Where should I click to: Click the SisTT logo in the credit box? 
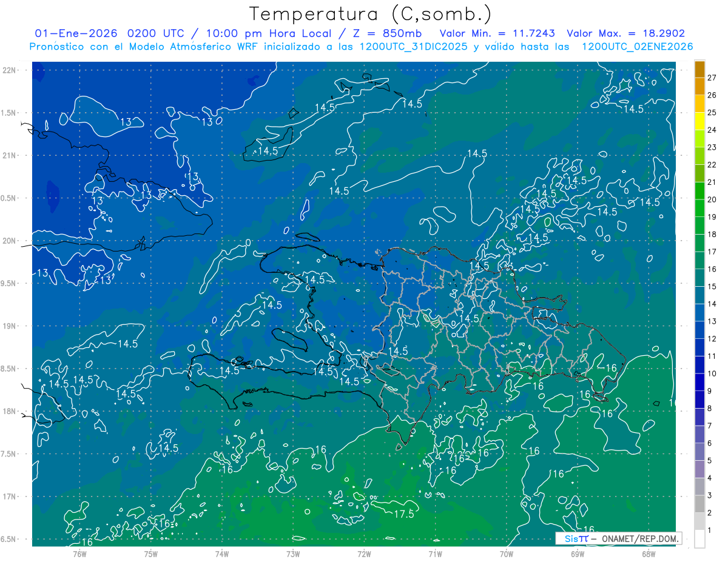click(576, 538)
